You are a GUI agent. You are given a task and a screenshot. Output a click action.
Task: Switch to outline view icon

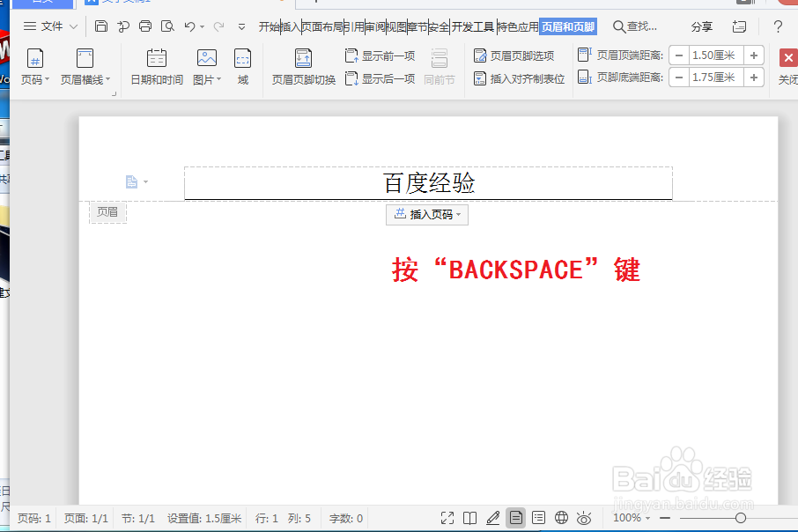click(538, 518)
